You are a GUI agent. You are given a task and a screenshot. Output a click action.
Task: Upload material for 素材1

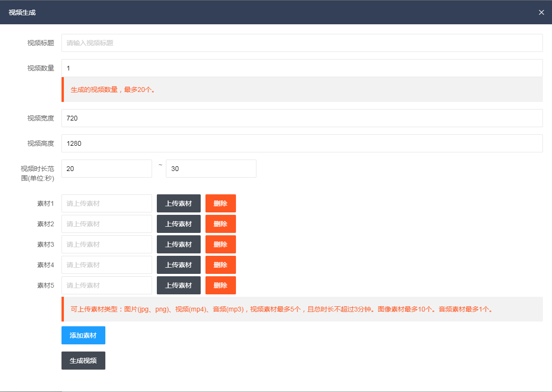pos(179,203)
